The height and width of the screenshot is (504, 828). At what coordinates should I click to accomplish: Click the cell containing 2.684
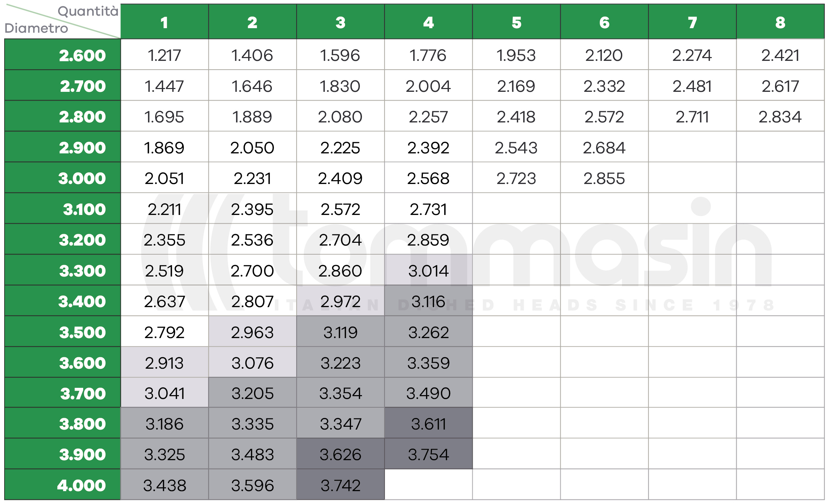click(604, 147)
